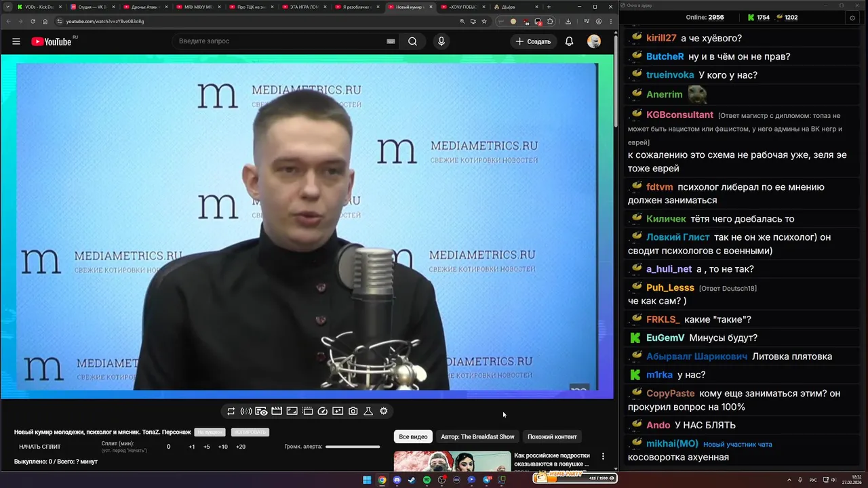868x488 pixels.
Task: Go to the YouTube home logo
Action: [51, 41]
